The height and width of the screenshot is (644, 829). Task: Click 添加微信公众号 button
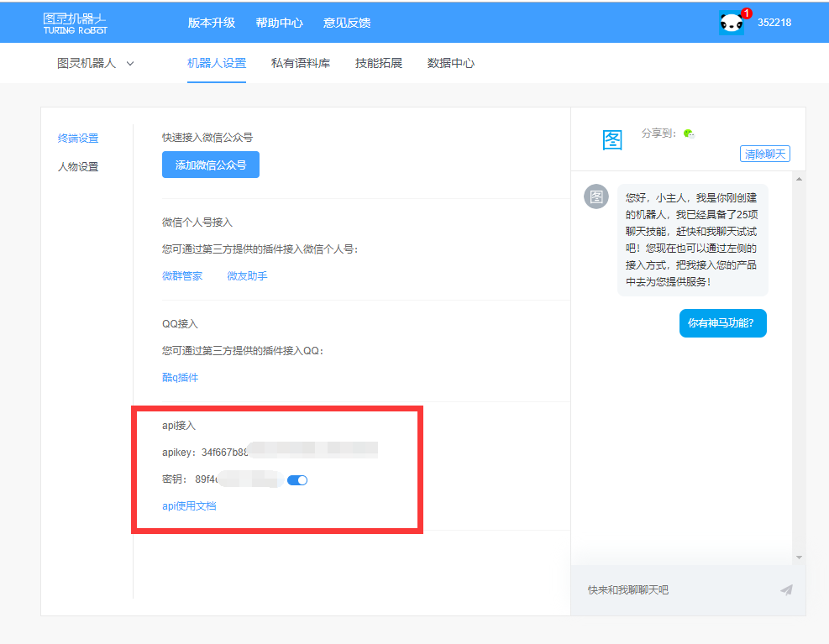pos(211,165)
